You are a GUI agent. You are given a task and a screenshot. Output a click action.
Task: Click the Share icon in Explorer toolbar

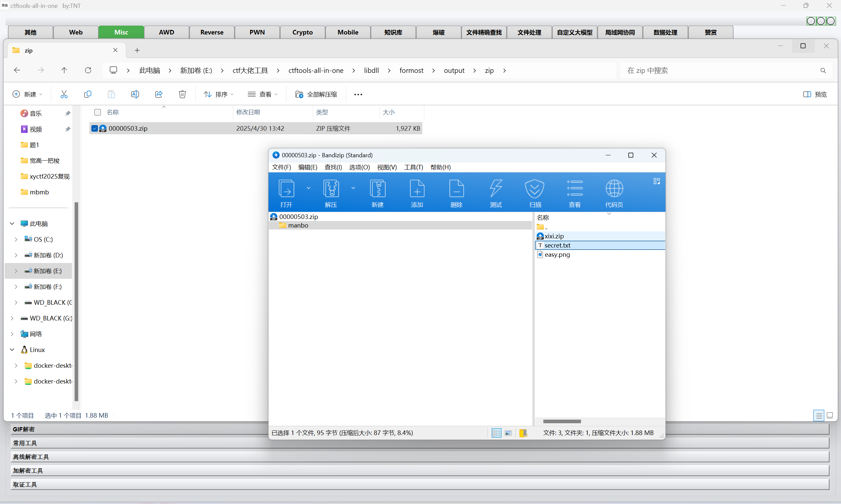(x=159, y=95)
